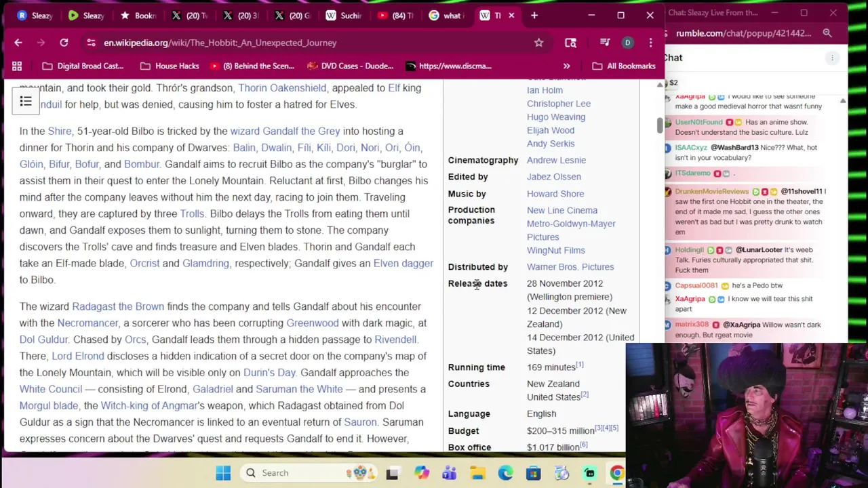Open reference [1] beside running time
Image resolution: width=868 pixels, height=488 pixels.
tap(580, 365)
